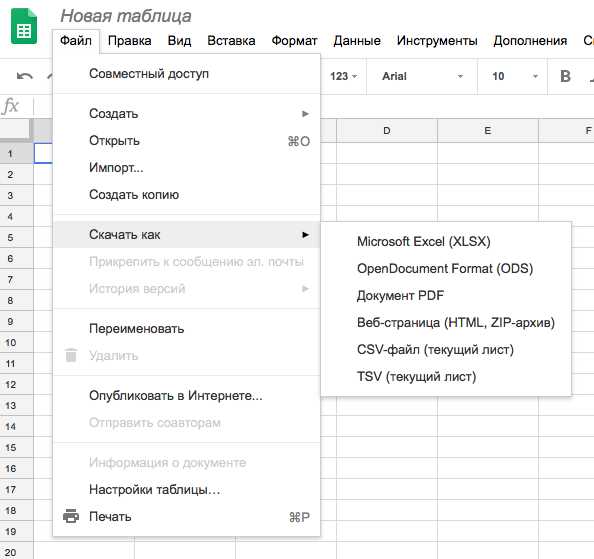This screenshot has width=594, height=559.
Task: Expand the Скачать как submenu arrow
Action: [x=305, y=235]
